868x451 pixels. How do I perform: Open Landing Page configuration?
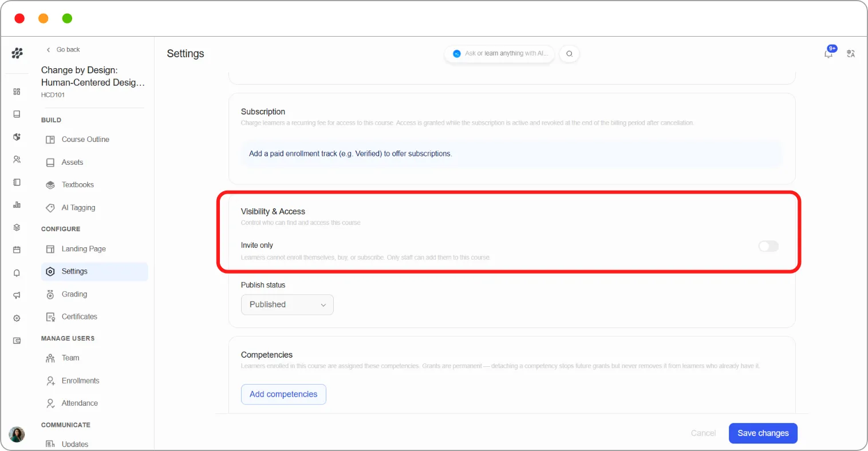94,249
